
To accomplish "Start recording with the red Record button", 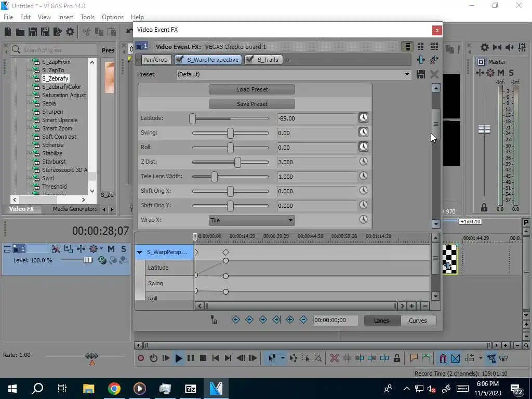I will (141, 358).
